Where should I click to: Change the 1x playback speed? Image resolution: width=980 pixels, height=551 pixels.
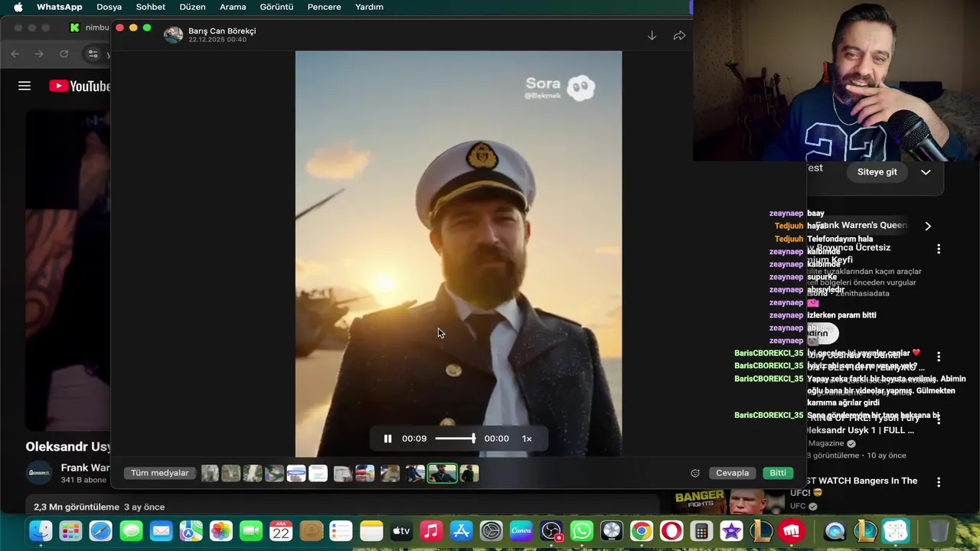point(527,439)
